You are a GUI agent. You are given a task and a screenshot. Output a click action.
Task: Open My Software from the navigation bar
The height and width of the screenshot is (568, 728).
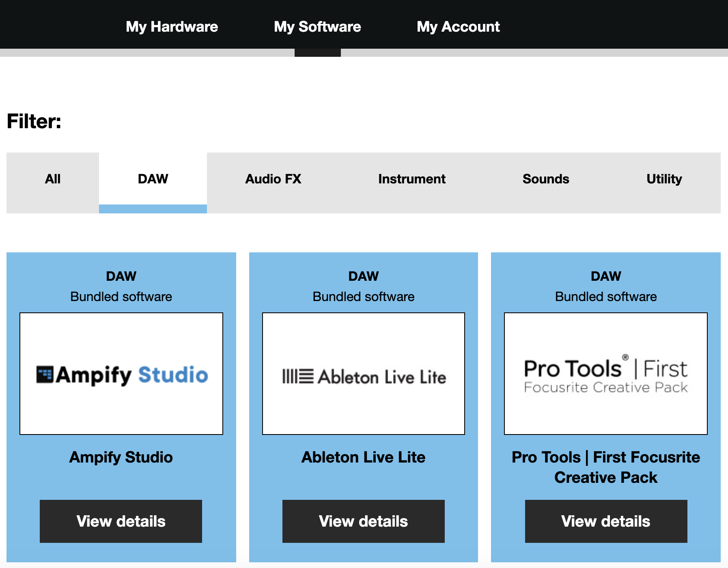(x=317, y=26)
